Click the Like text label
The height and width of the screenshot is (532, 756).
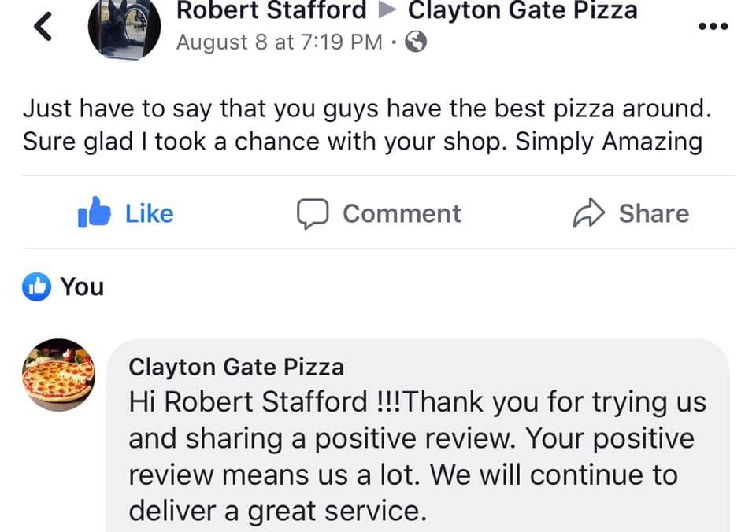pos(150,213)
